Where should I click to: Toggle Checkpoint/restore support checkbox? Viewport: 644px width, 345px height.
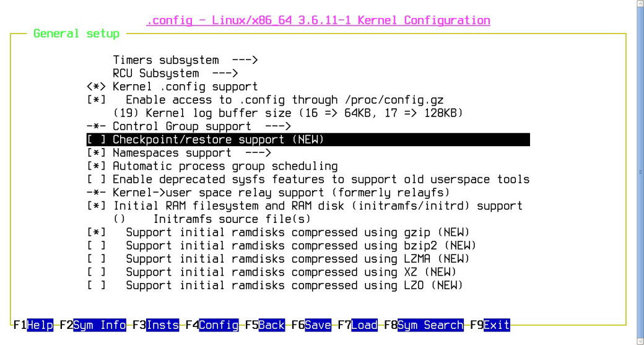click(96, 140)
